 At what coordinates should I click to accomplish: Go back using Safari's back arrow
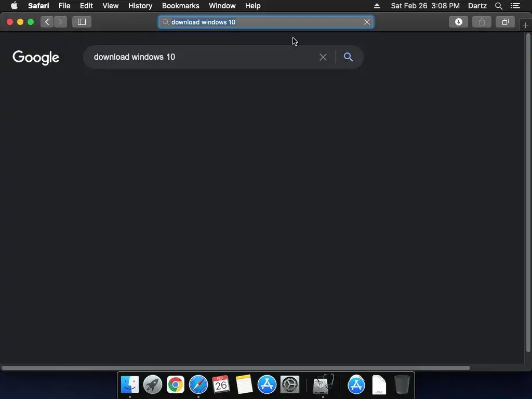[x=47, y=22]
